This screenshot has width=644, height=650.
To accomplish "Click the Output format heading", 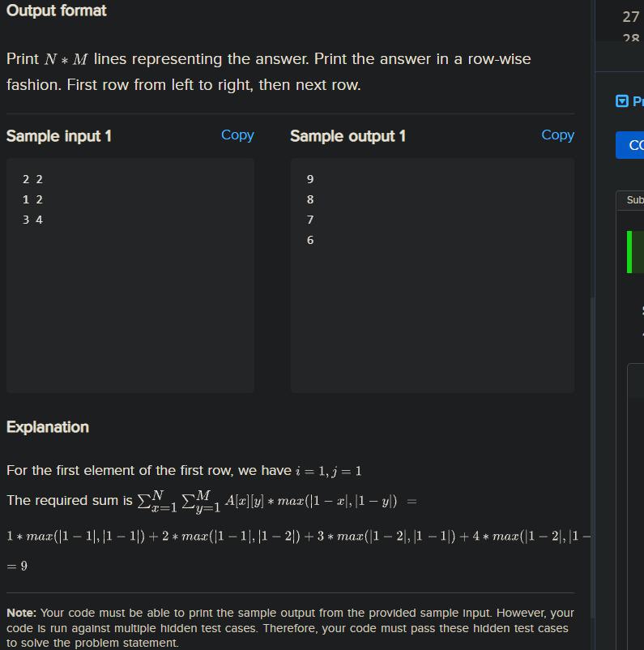I will (57, 11).
